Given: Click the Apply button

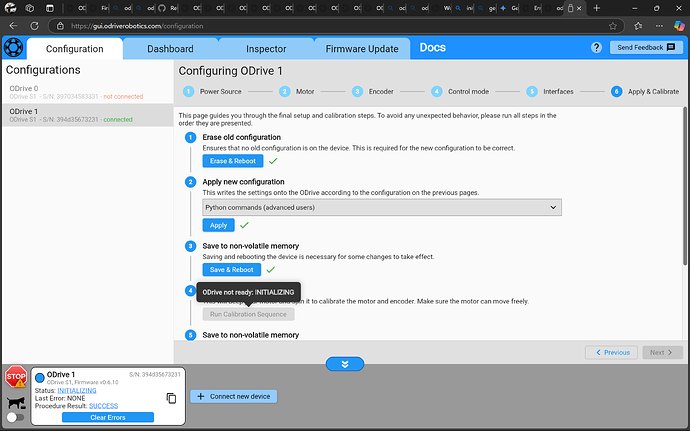Looking at the screenshot, I should pos(218,225).
